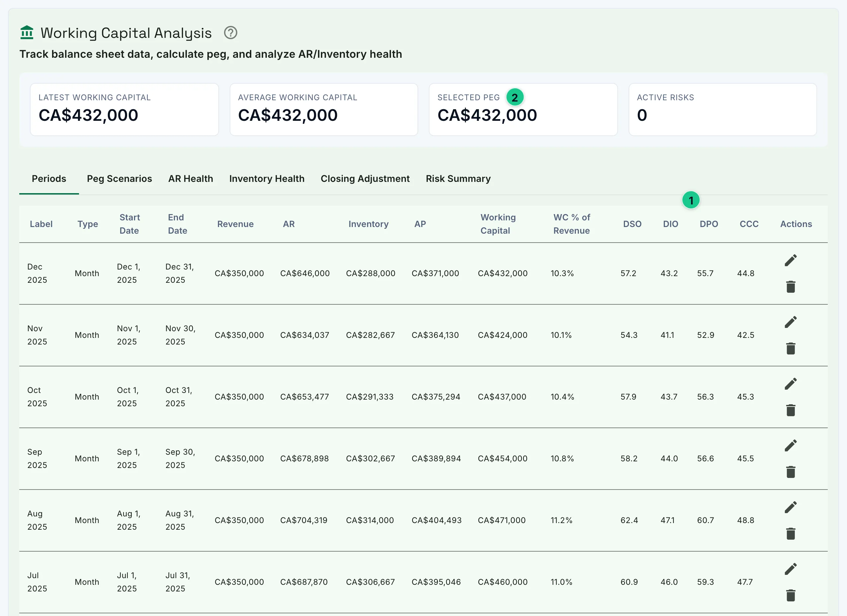Click inventory value CA$302,667
847x616 pixels.
(x=370, y=458)
